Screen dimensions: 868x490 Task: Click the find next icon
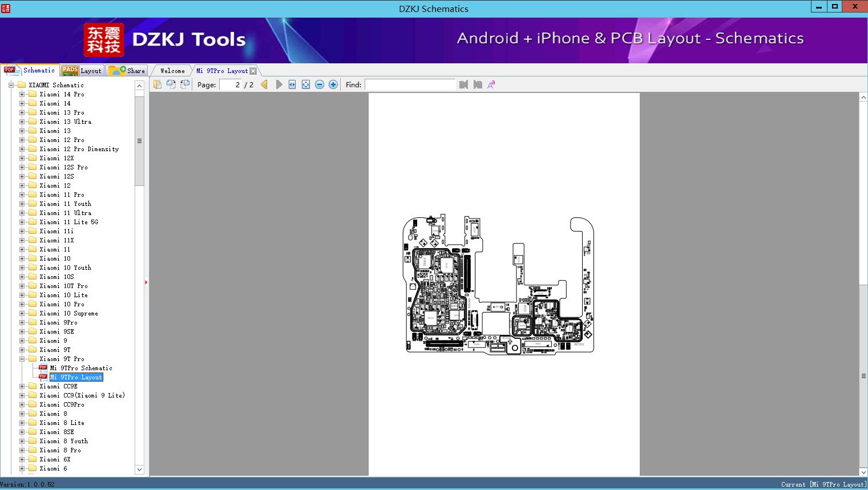[478, 84]
